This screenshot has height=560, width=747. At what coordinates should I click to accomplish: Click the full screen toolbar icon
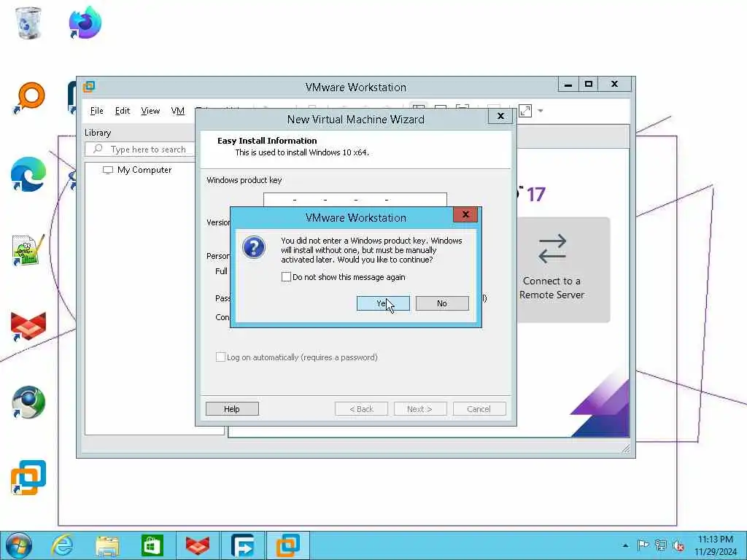[525, 111]
